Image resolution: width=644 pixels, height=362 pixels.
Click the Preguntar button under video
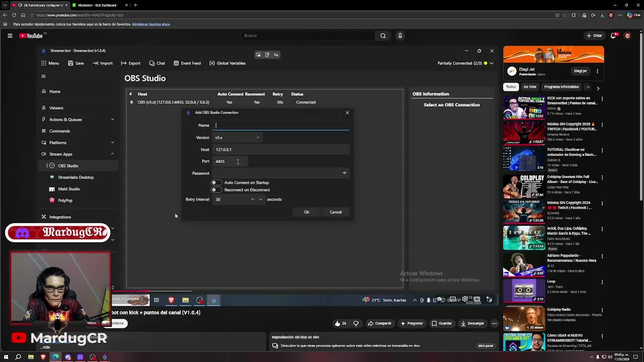pos(411,323)
